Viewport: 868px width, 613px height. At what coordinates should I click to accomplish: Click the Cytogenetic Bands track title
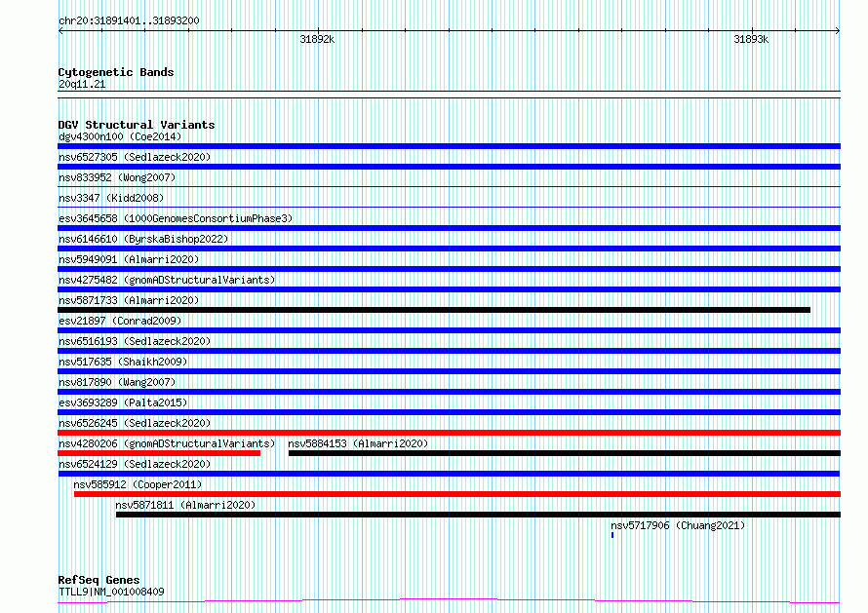116,72
